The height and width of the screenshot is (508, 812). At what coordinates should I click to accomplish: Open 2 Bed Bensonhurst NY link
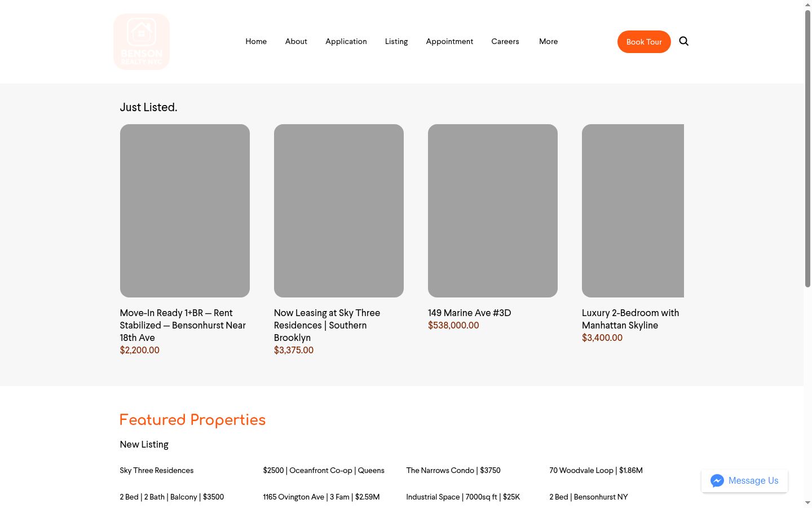(589, 497)
